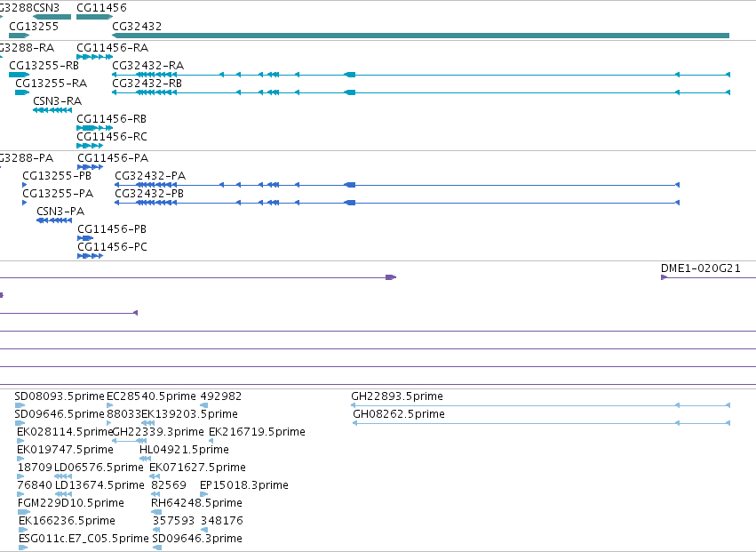The width and height of the screenshot is (756, 552).
Task: Select protein CG11456-PA
Action: tap(90, 167)
